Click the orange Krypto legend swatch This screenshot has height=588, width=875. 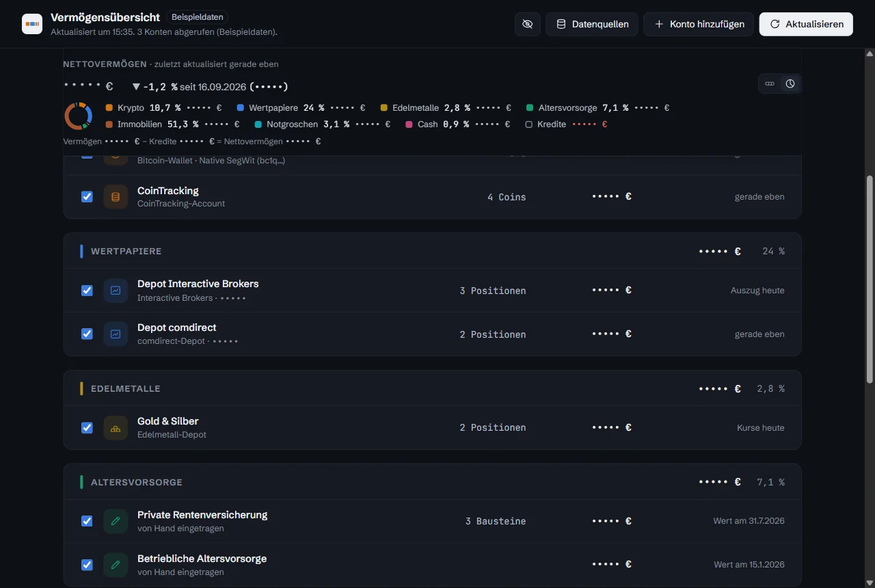109,108
